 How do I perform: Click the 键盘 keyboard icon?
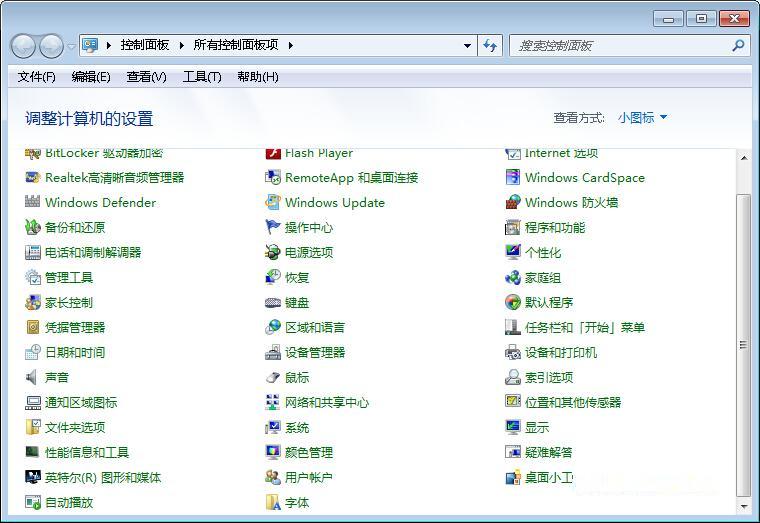tap(273, 302)
